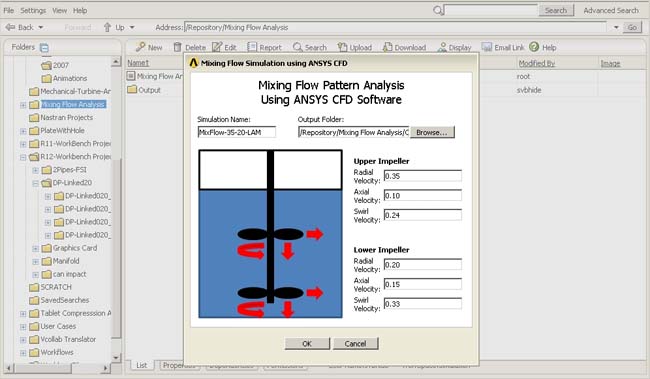The height and width of the screenshot is (379, 650).
Task: Open the View menu
Action: point(59,10)
